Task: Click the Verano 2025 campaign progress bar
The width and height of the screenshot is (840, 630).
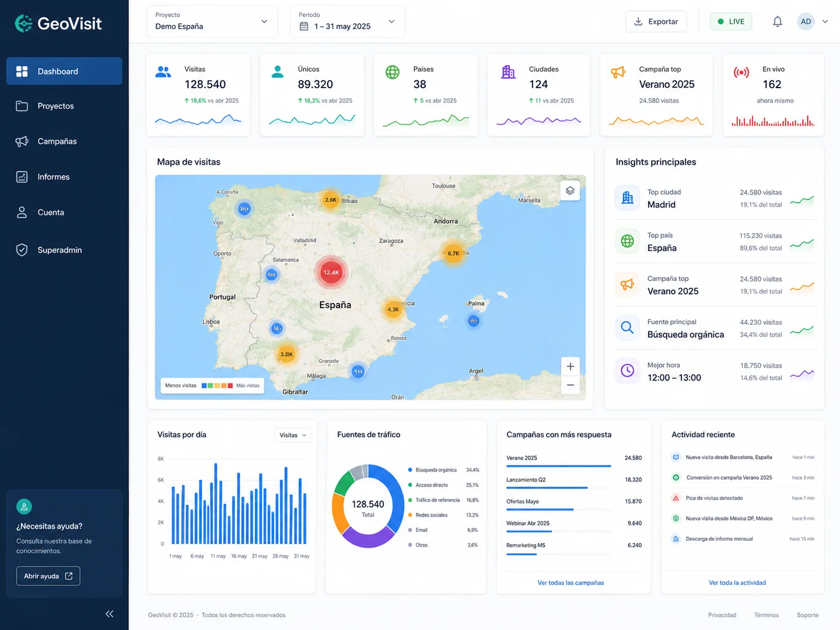Action: [559, 466]
